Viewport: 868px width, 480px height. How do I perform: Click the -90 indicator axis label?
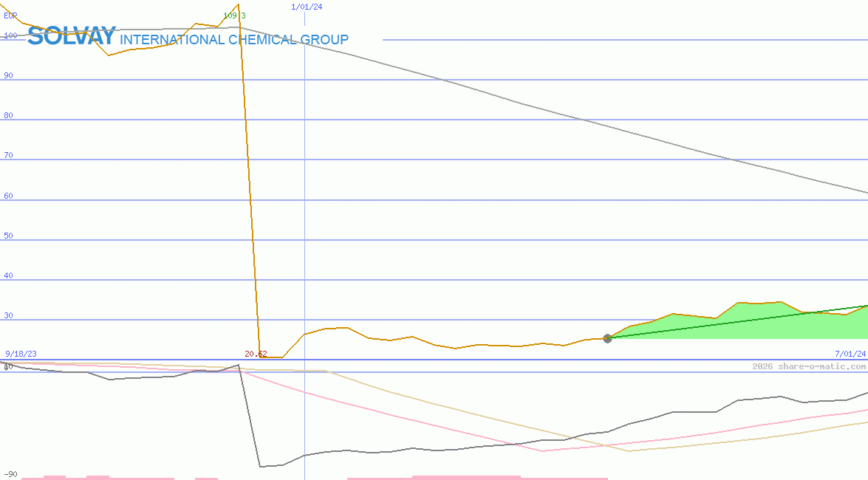coord(10,475)
